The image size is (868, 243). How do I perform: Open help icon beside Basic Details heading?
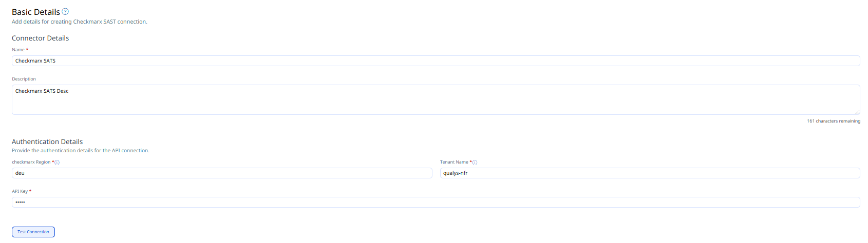(65, 11)
